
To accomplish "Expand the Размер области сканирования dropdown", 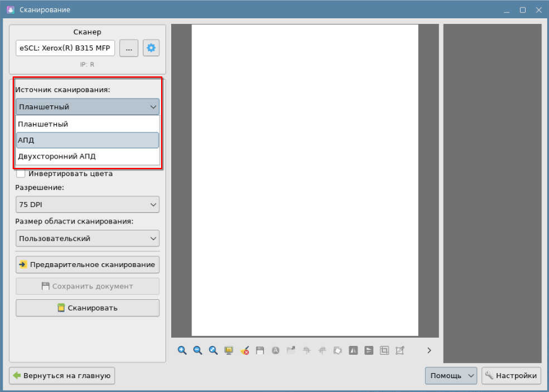I will (87, 239).
